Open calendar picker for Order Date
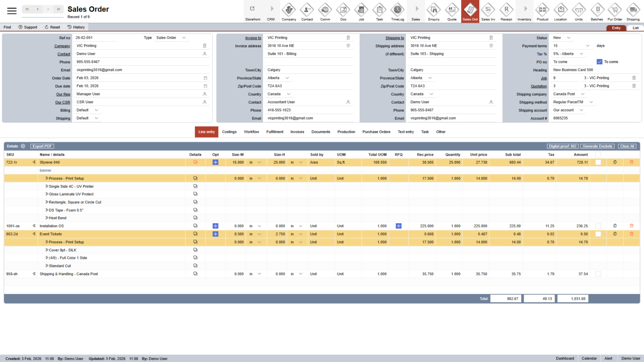The image size is (644, 362). (205, 78)
